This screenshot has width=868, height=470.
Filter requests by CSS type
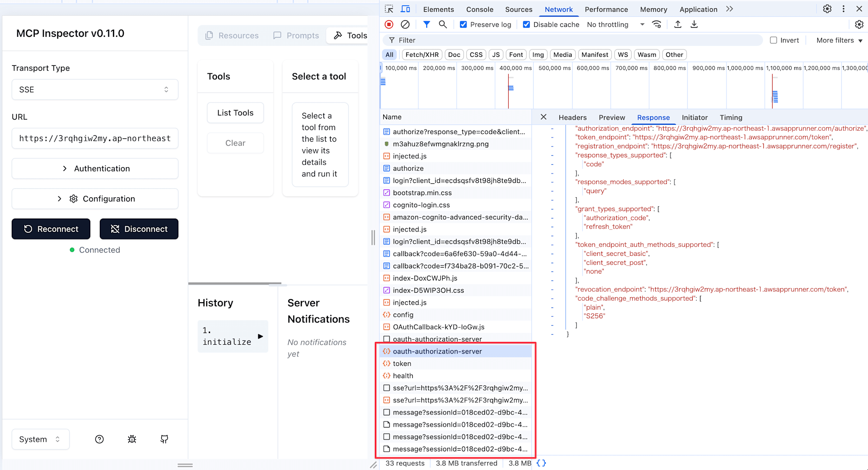[x=476, y=55]
